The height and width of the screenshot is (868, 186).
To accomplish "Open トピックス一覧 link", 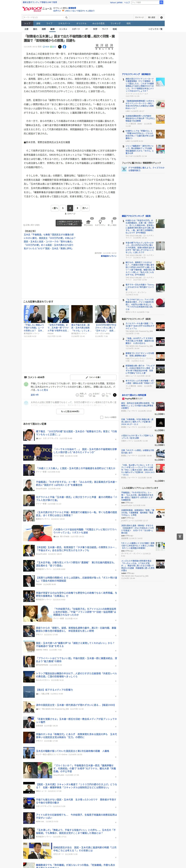I will [x=155, y=29].
